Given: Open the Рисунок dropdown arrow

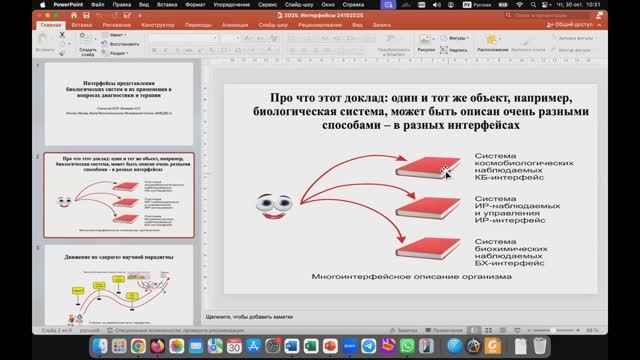Looking at the screenshot, I should pos(433,39).
